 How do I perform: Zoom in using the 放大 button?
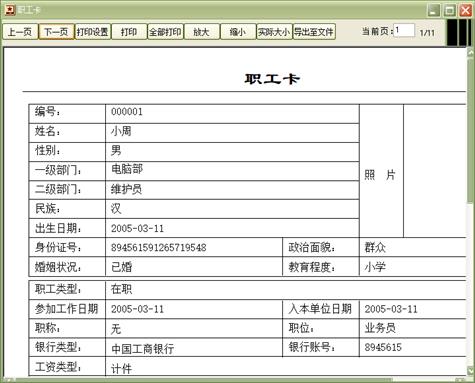(x=202, y=32)
